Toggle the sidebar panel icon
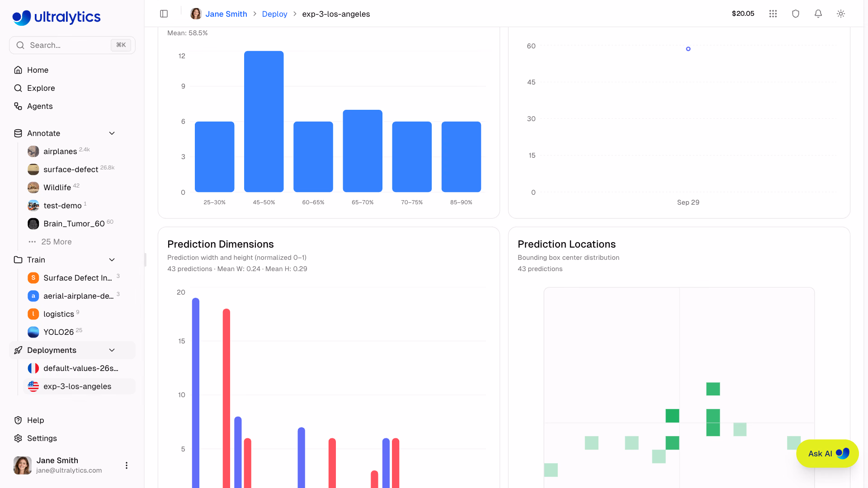 164,14
